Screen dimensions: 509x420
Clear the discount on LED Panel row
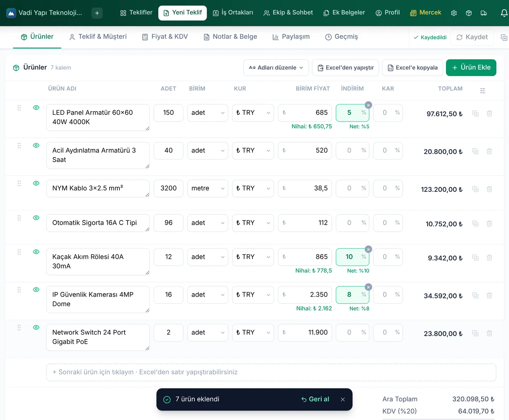tap(368, 105)
